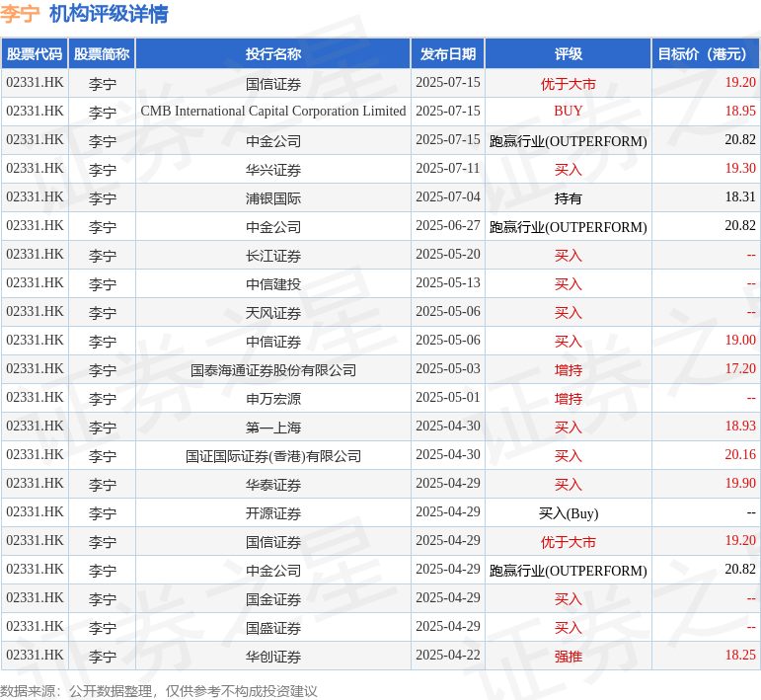
Task: Click the 华泰证券 cell
Action: [x=273, y=485]
